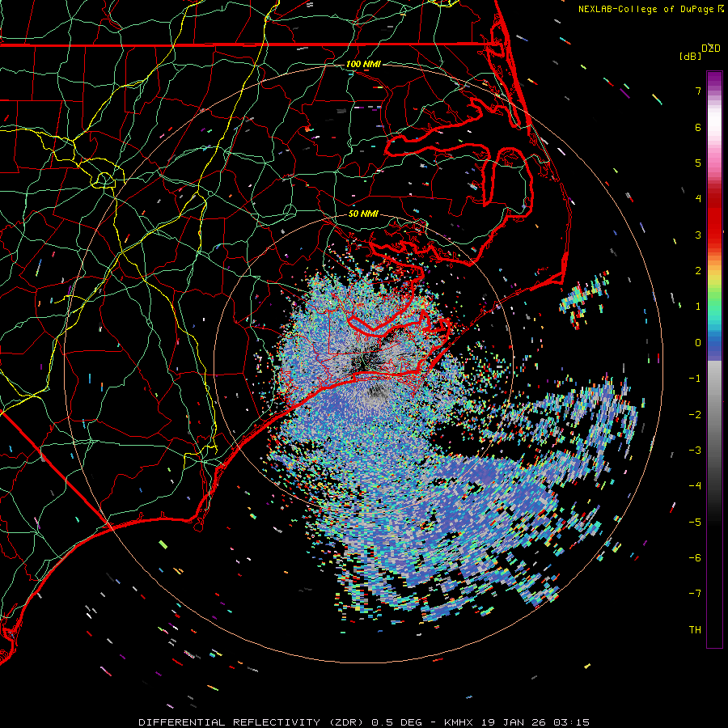Select the -2 value on color scale
Viewport: 728px width, 728px height.
tap(695, 414)
